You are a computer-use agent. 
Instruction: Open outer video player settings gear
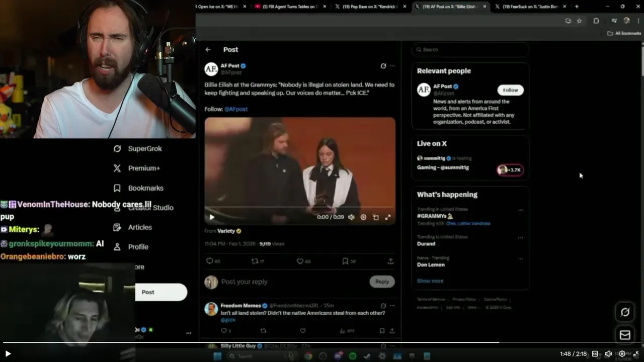point(622,353)
